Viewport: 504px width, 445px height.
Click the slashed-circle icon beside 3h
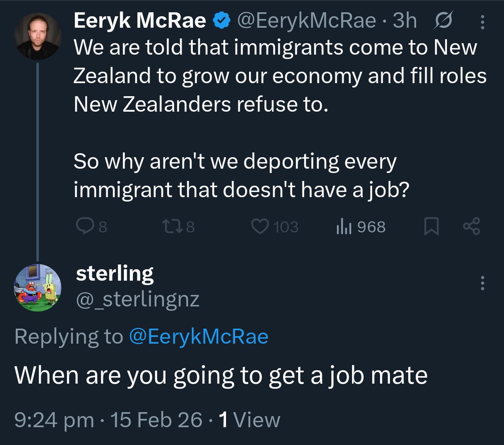(x=443, y=21)
